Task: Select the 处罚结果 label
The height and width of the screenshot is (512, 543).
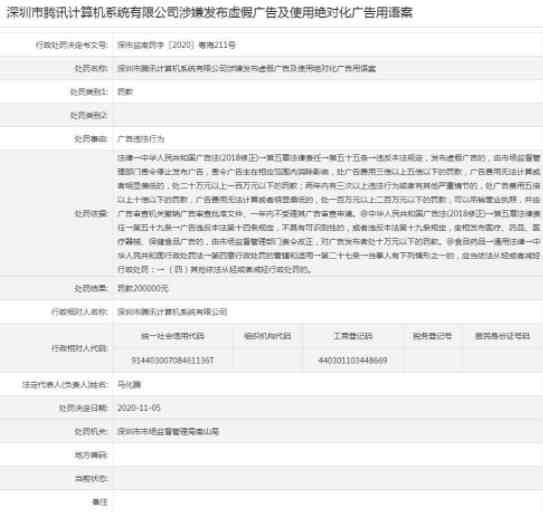Action: tap(91, 288)
